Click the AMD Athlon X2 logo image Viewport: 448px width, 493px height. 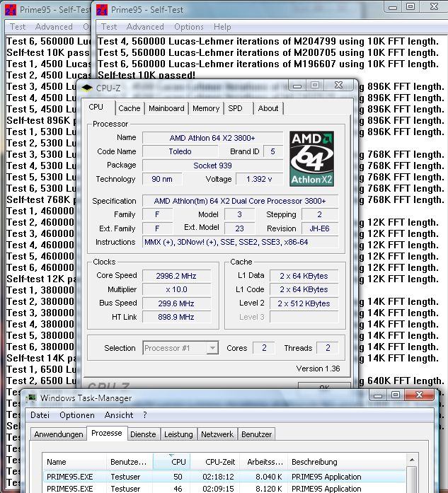[x=311, y=158]
